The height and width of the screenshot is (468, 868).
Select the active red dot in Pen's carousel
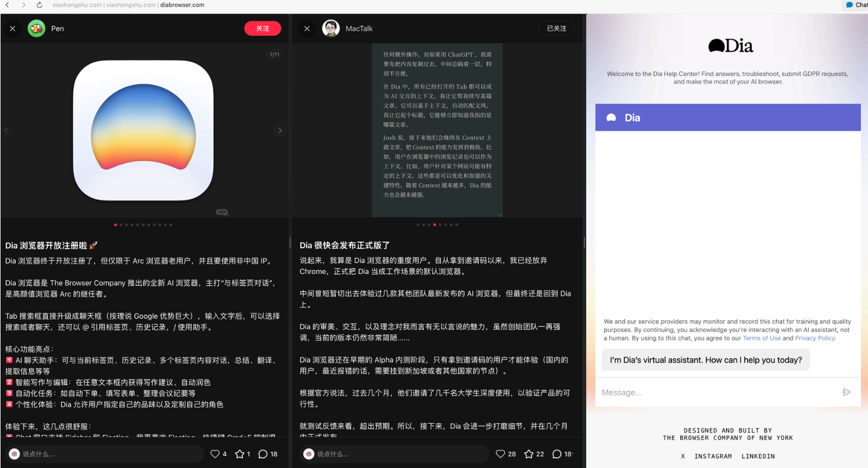pyautogui.click(x=115, y=225)
